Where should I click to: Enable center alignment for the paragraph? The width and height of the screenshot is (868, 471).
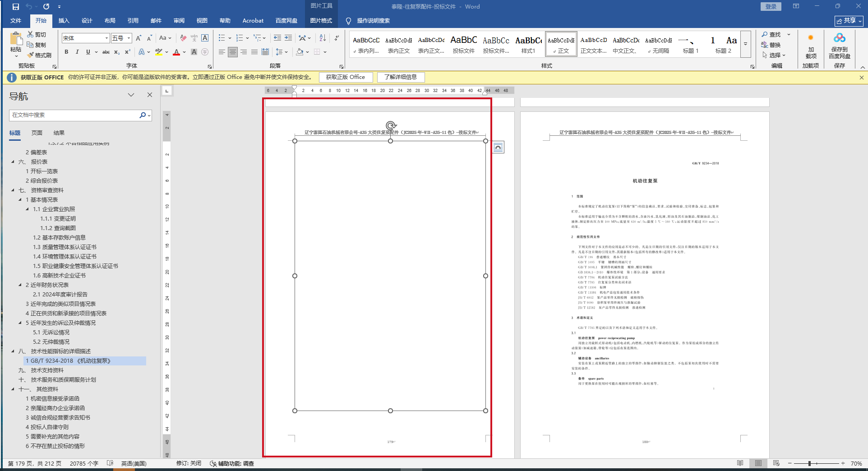pos(232,52)
